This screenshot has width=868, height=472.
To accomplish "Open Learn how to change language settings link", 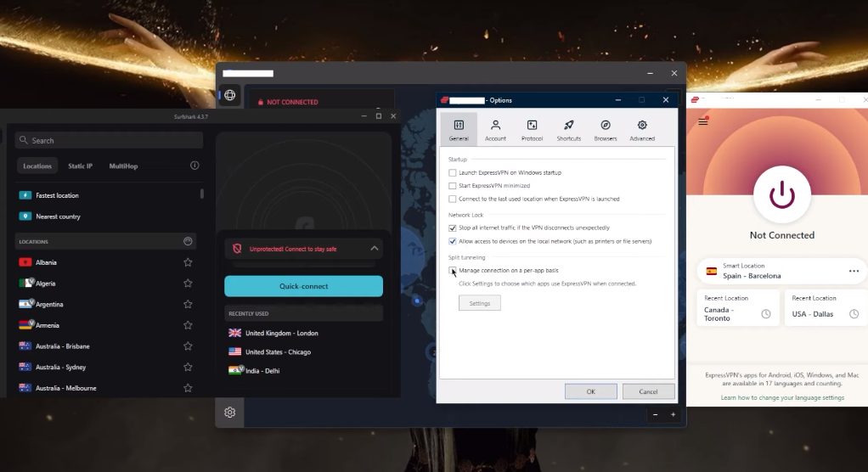I will tap(782, 397).
